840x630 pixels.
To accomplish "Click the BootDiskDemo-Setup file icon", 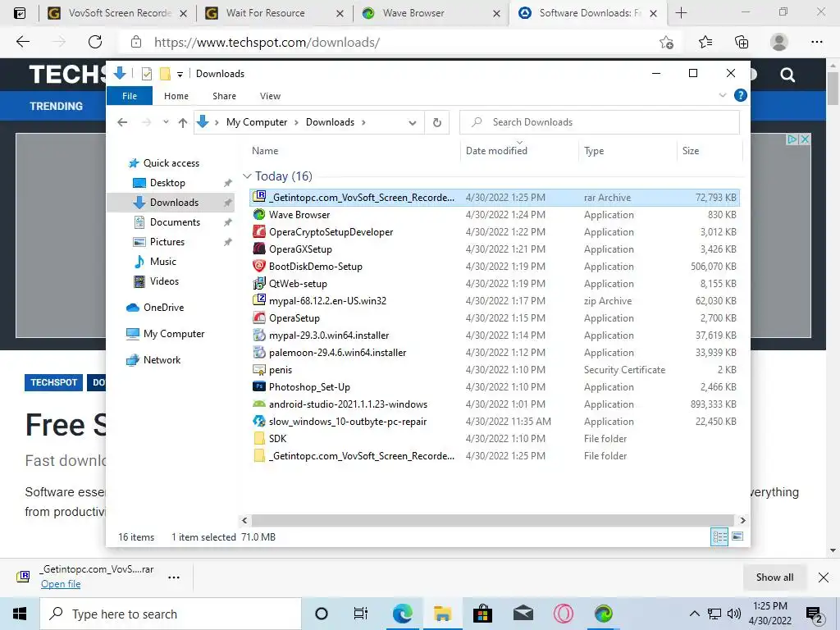I will [259, 267].
